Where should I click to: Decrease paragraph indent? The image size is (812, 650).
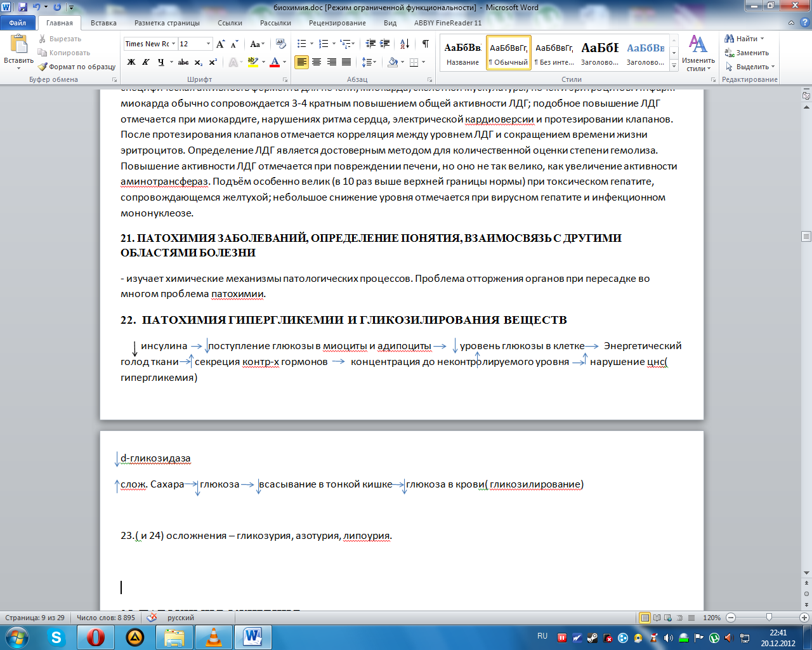[370, 44]
